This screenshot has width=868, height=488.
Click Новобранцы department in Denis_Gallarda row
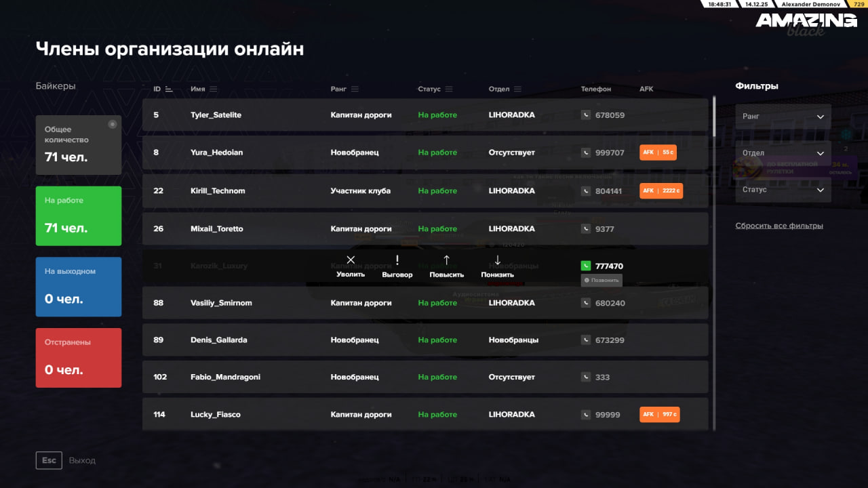(x=514, y=340)
